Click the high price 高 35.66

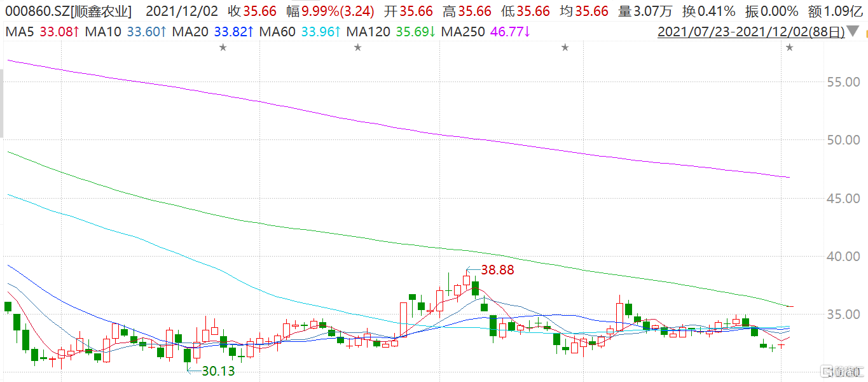tap(466, 11)
